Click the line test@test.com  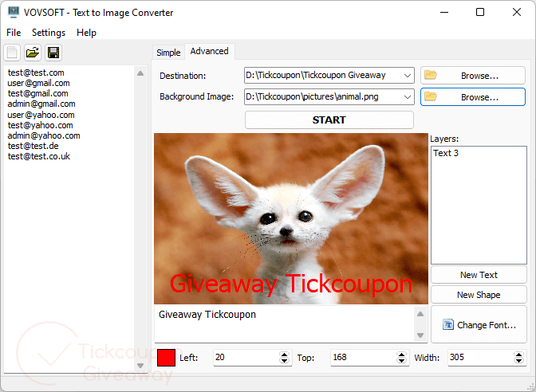[36, 73]
